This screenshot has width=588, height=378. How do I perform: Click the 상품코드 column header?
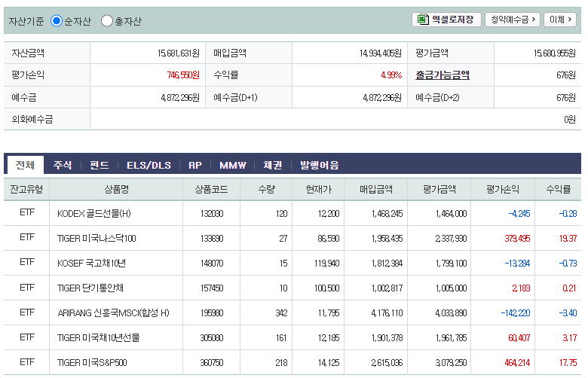212,189
